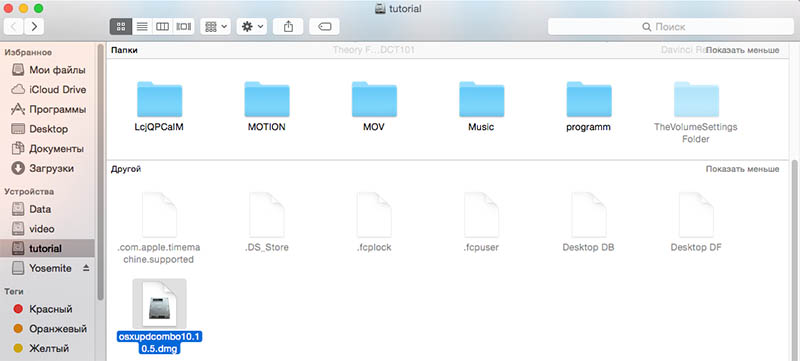Filter by the Оранжевый tag
800x361 pixels.
point(48,329)
